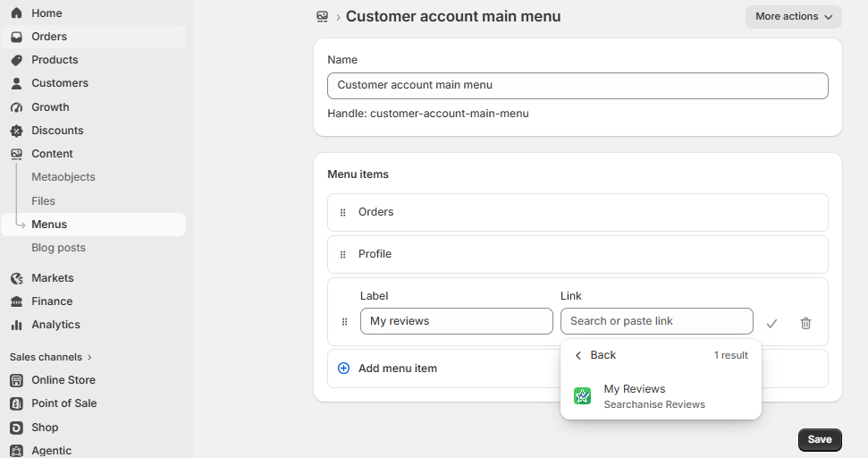Image resolution: width=868 pixels, height=458 pixels.
Task: Click the Searchanise Reviews star icon
Action: point(582,396)
